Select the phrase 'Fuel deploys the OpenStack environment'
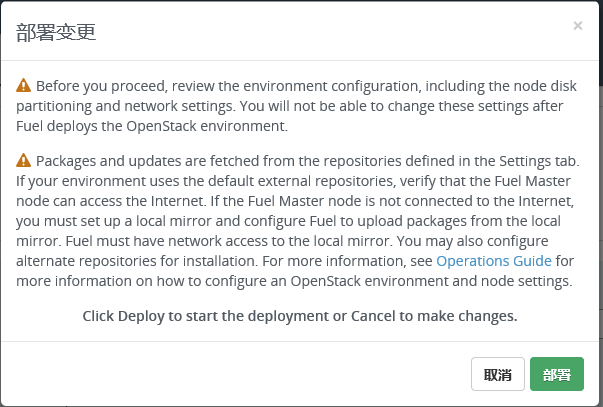This screenshot has width=603, height=407. (152, 126)
